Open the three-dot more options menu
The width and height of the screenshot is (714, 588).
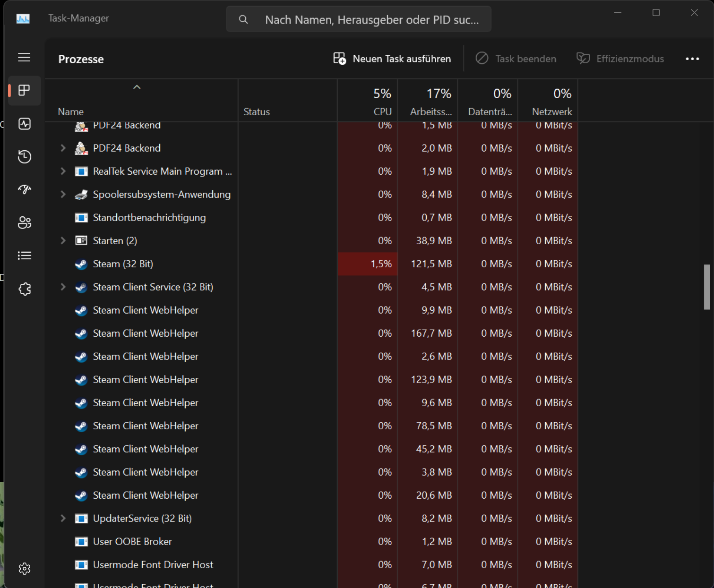(692, 59)
